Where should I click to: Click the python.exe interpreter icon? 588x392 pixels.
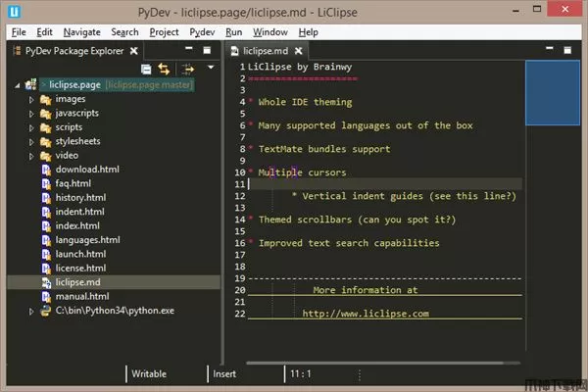pyautogui.click(x=45, y=311)
